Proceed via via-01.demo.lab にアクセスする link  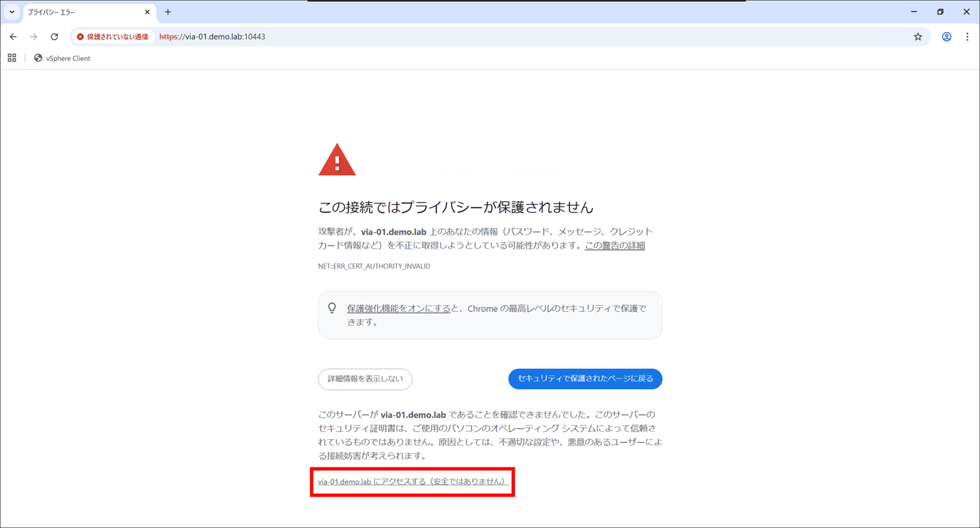tap(412, 482)
